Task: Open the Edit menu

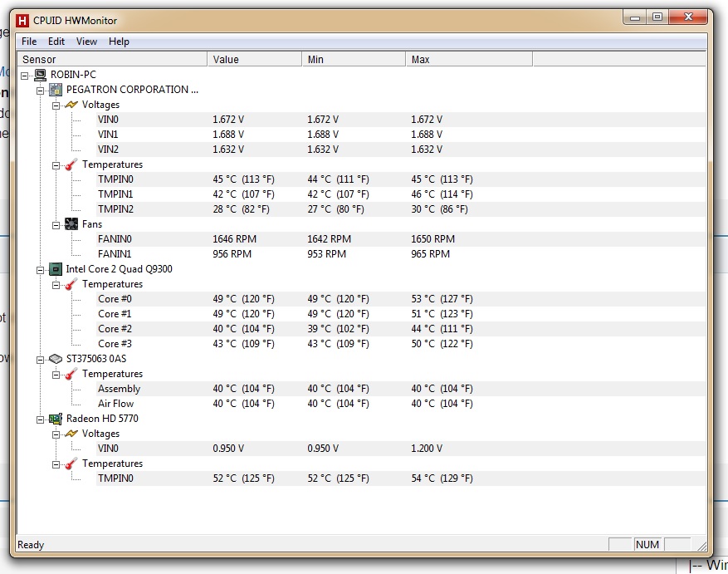Action: tap(56, 42)
